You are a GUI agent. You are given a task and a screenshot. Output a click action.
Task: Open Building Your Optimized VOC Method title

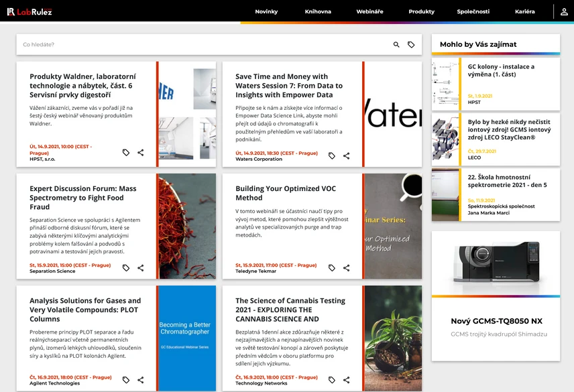[x=286, y=193]
